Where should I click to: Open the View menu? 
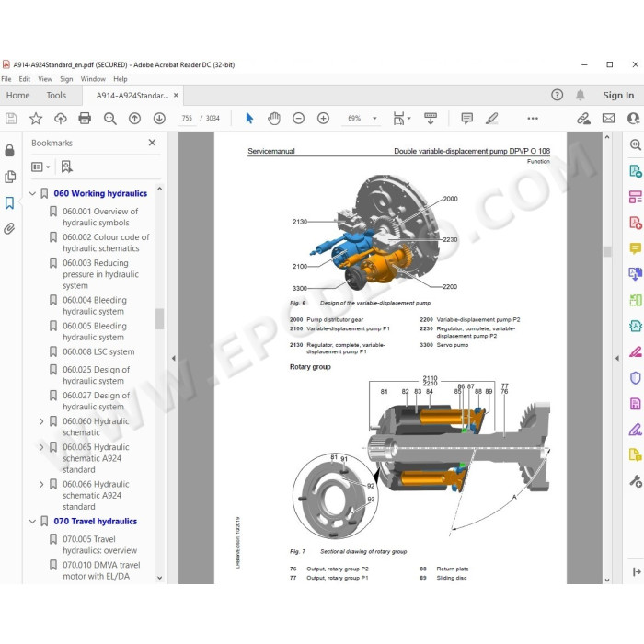point(45,79)
